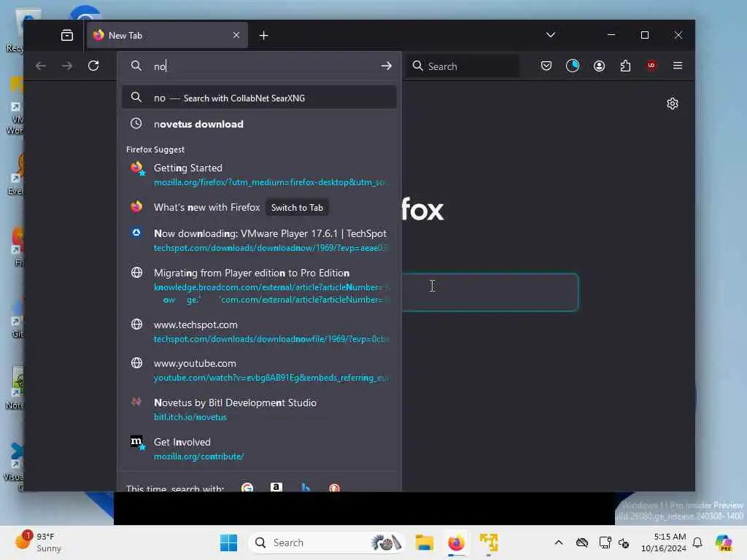Click the toolbar Search box

464,66
